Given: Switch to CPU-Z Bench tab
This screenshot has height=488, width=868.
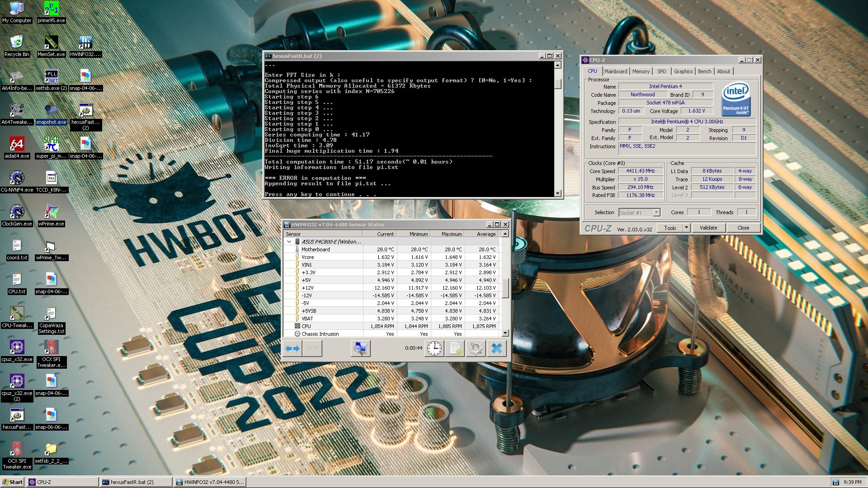Looking at the screenshot, I should click(x=704, y=71).
